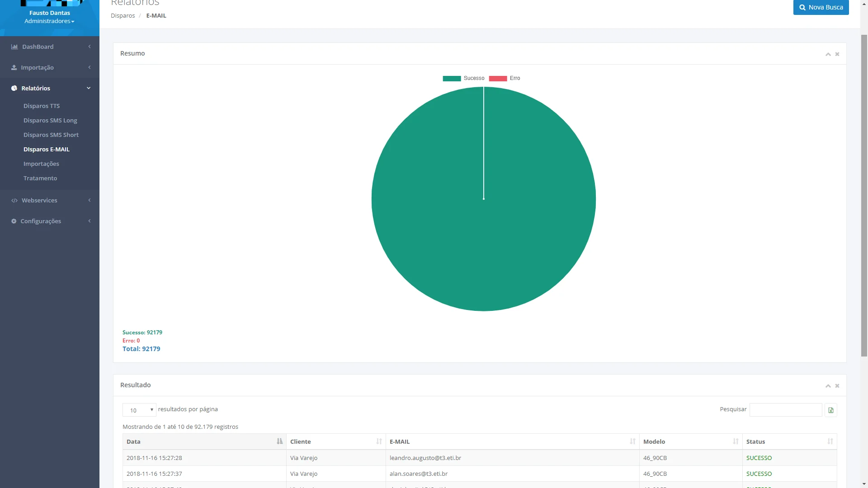The width and height of the screenshot is (868, 488).
Task: Click Disparos breadcrumb link
Action: pos(123,16)
